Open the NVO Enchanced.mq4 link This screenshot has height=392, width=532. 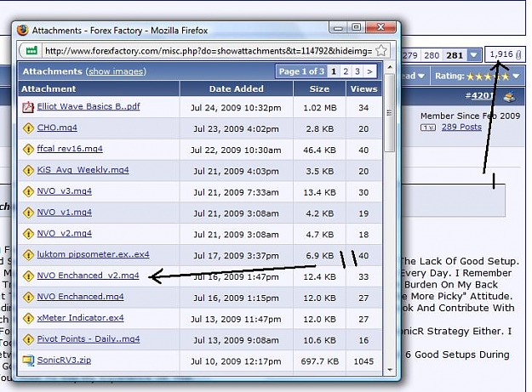80,297
